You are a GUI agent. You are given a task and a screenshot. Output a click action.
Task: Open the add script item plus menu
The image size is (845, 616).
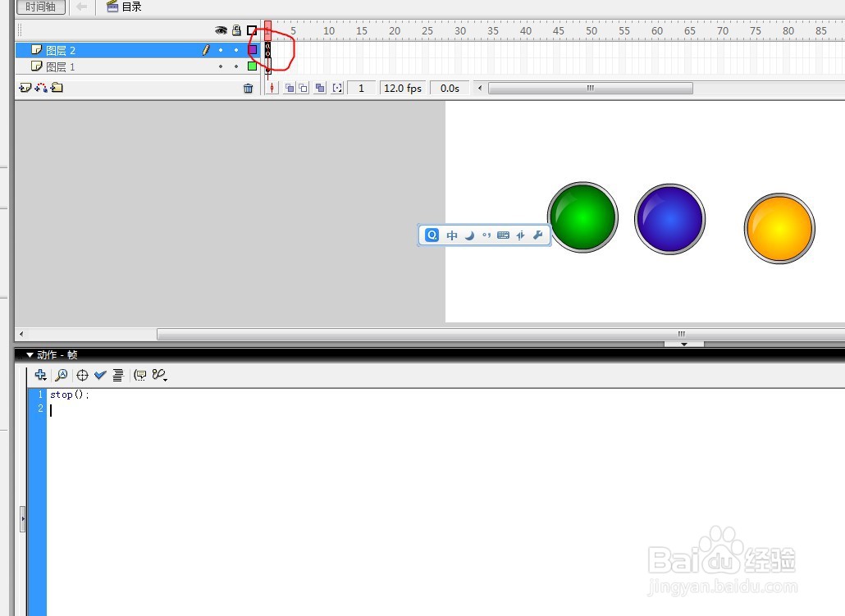tap(40, 375)
